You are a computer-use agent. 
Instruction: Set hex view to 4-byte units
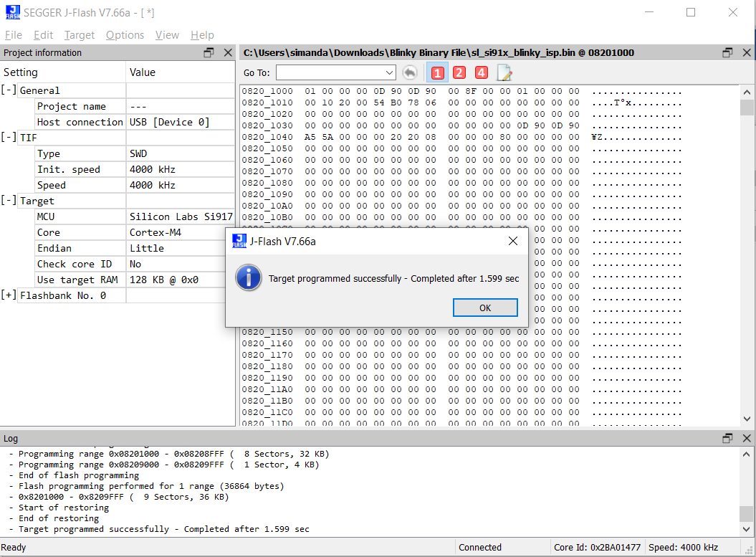(481, 73)
